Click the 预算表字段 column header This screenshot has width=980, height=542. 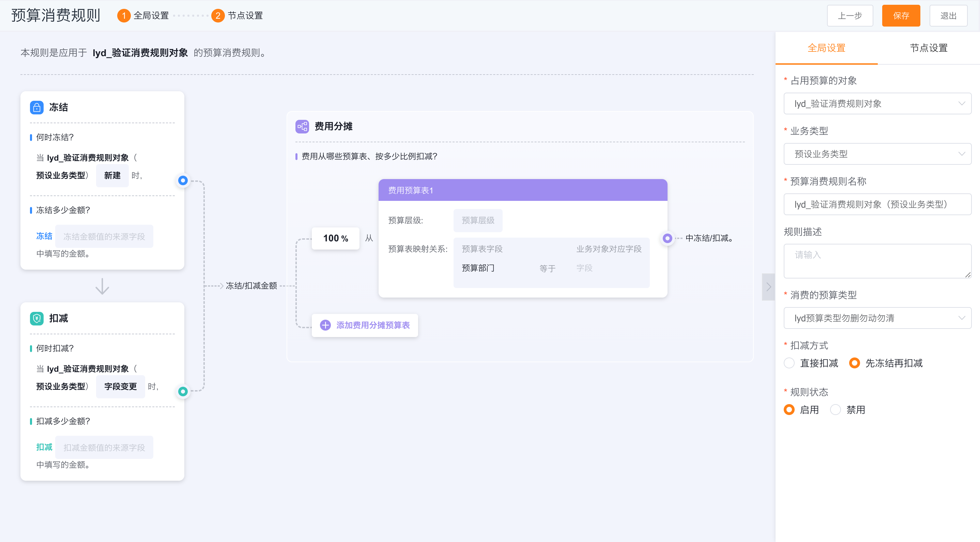tap(482, 249)
